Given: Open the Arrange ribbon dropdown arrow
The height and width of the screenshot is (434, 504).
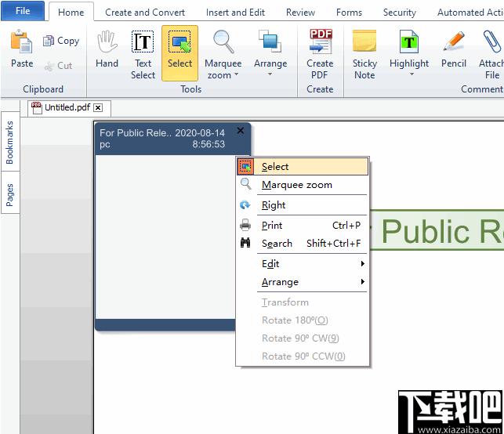Looking at the screenshot, I should tap(270, 74).
